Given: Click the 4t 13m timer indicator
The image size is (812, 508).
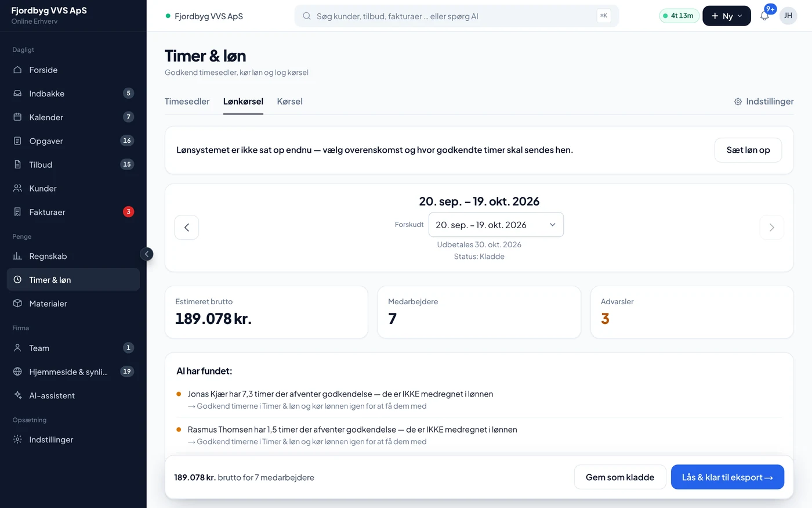Looking at the screenshot, I should [x=679, y=16].
